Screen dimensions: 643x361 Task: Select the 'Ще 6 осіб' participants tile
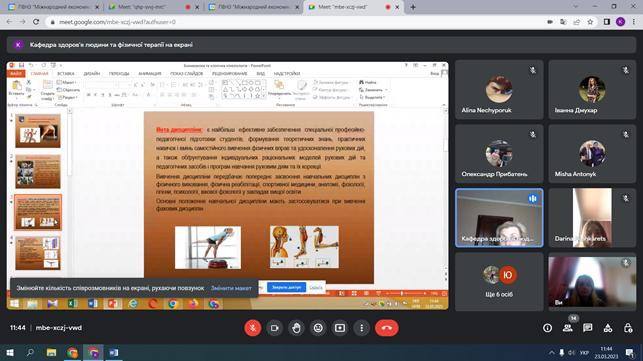click(x=499, y=281)
